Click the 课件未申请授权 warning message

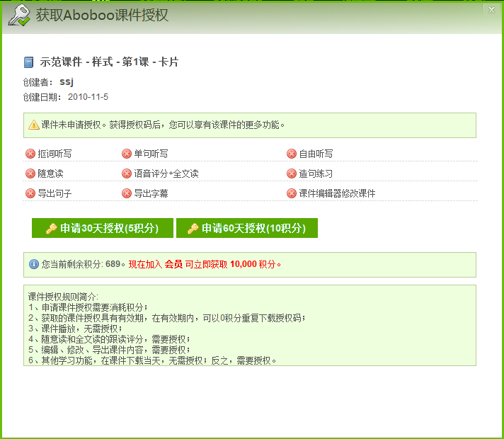[x=163, y=125]
